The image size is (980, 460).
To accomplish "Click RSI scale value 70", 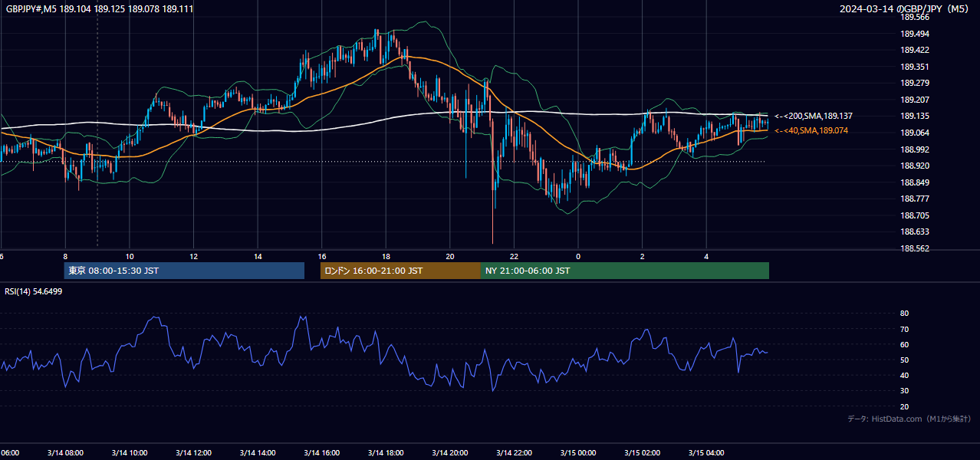I will (904, 329).
